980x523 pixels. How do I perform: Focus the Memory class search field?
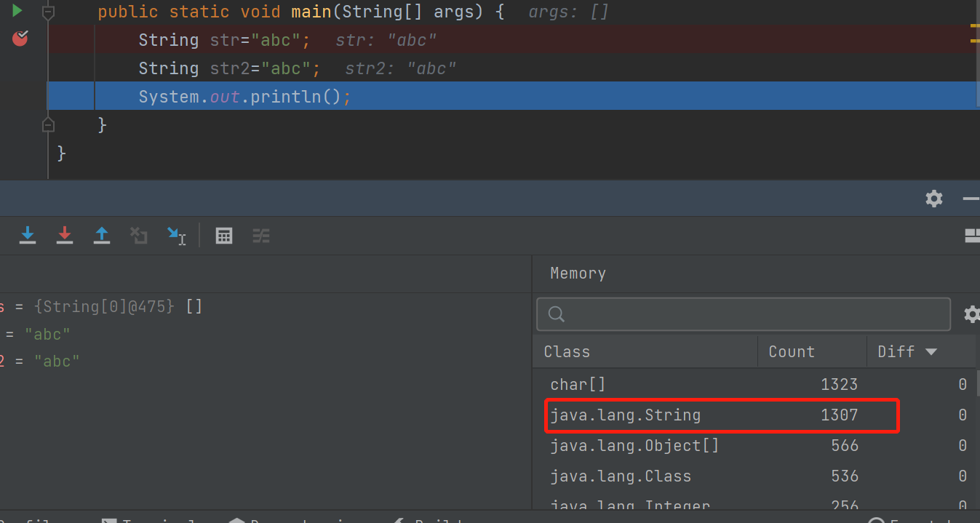click(x=744, y=314)
